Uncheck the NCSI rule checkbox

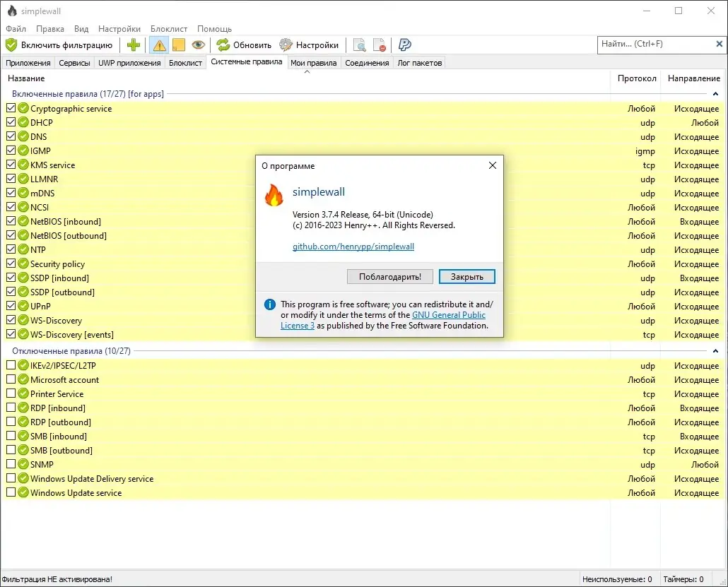(x=11, y=207)
